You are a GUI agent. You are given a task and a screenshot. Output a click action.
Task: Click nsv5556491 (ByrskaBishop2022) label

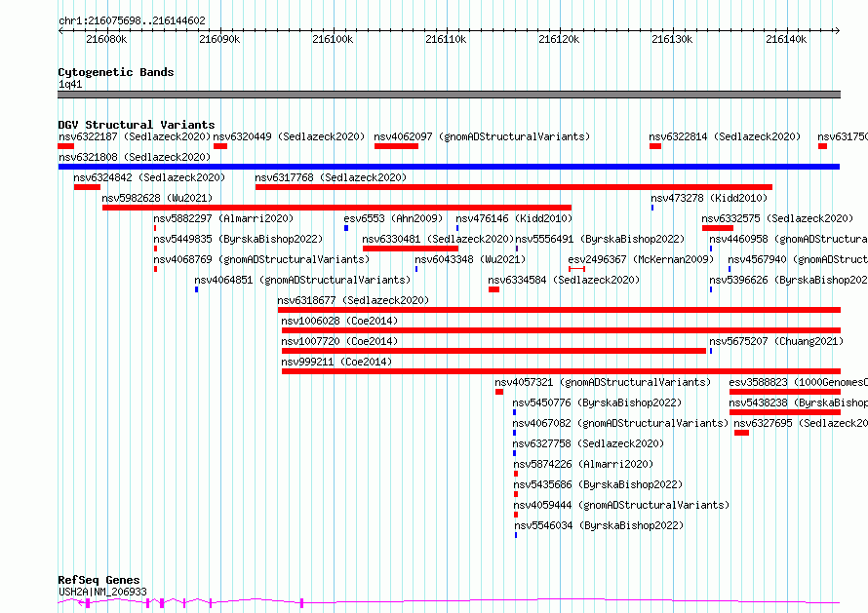point(600,239)
